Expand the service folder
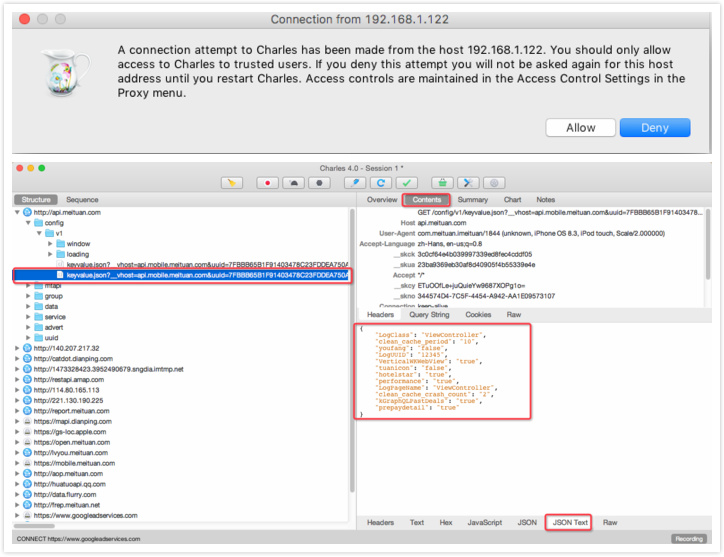This screenshot has height=557, width=724. (x=28, y=317)
